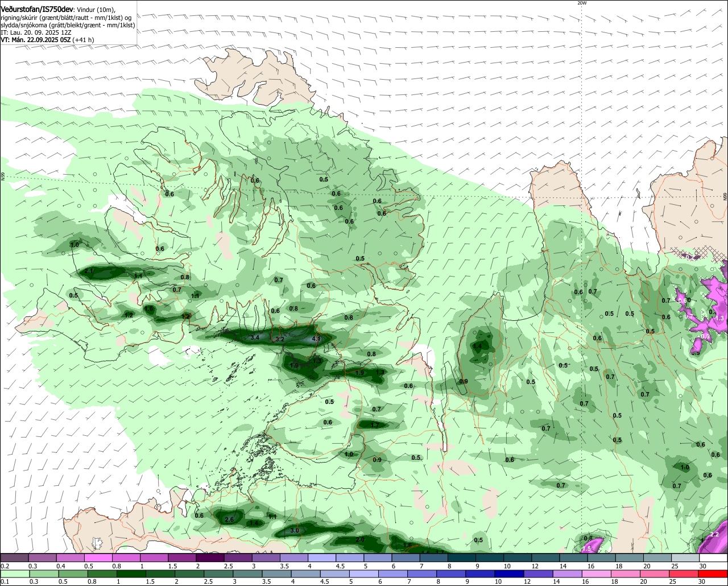The height and width of the screenshot is (586, 728).
Task: Pick the palest green legend swatch at 0.1
Action: [15, 573]
